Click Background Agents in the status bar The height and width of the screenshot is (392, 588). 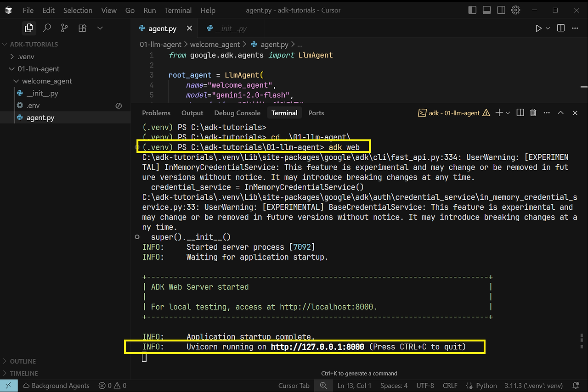56,386
